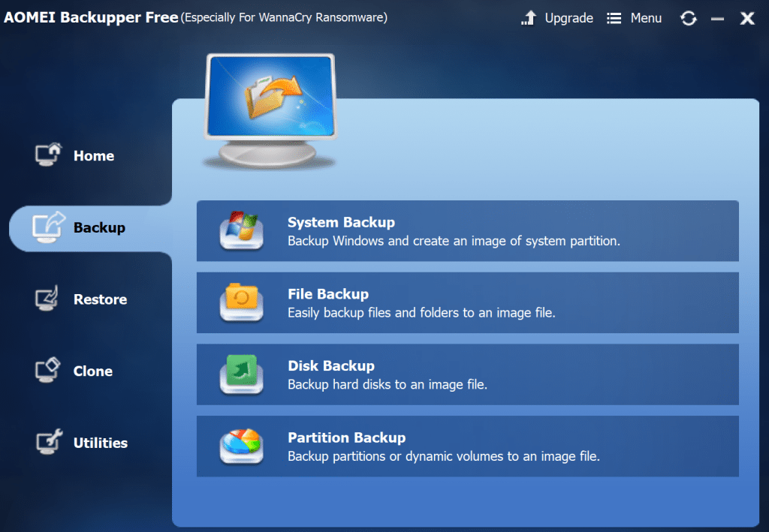Image resolution: width=769 pixels, height=532 pixels.
Task: Choose Partition Backup title
Action: (347, 437)
